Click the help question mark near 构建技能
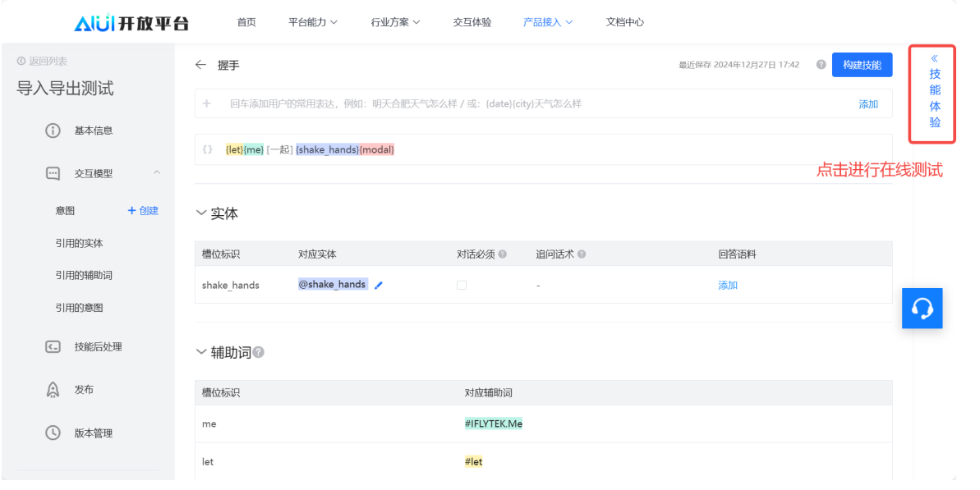 [821, 65]
